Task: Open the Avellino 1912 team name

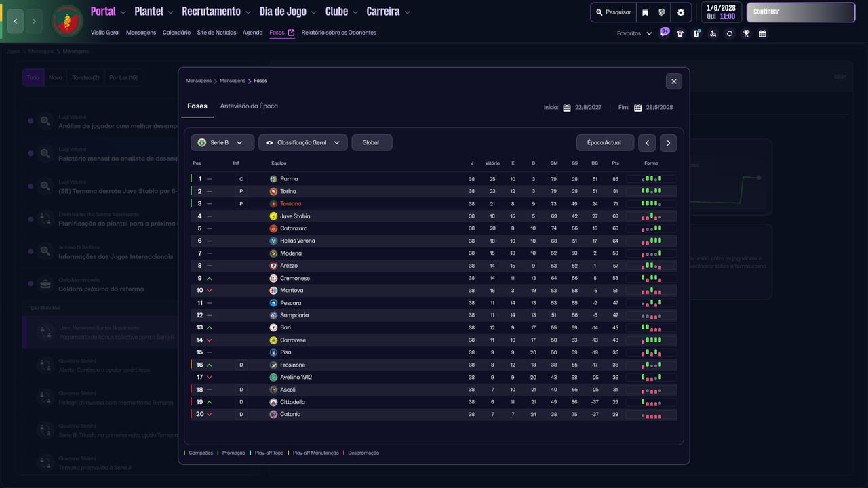Action: 296,377
